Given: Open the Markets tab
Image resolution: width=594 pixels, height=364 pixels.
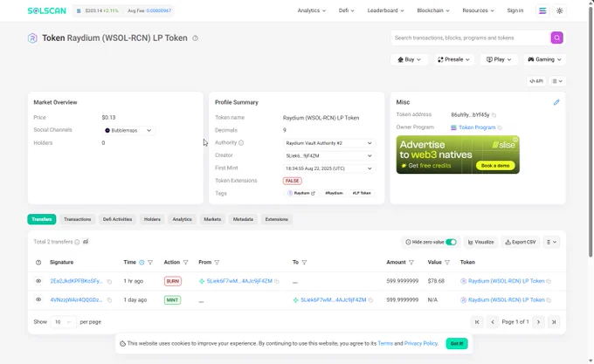Looking at the screenshot, I should [x=212, y=219].
